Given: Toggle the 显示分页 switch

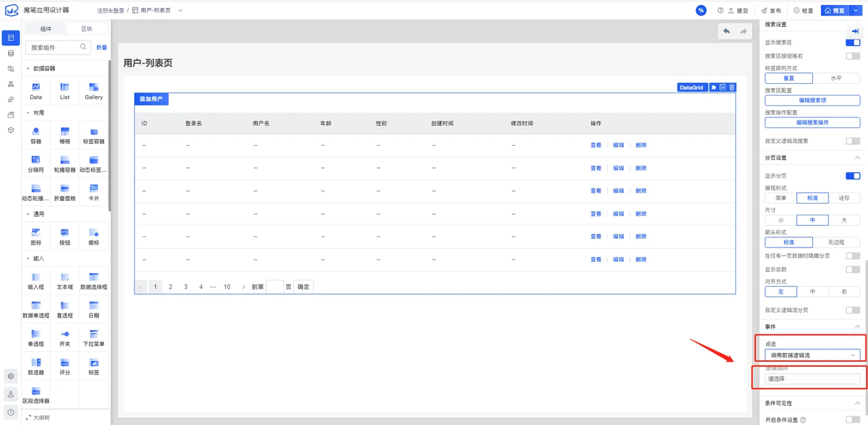Looking at the screenshot, I should point(853,176).
